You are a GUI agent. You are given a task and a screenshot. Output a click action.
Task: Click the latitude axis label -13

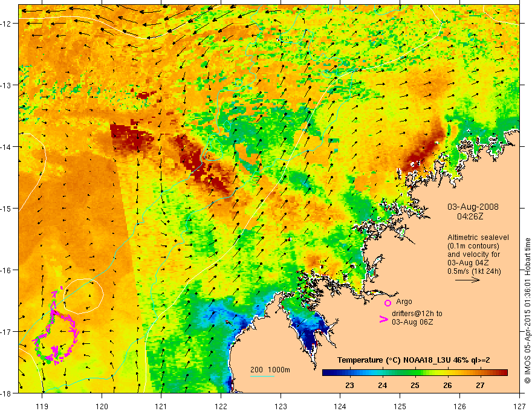(6, 85)
